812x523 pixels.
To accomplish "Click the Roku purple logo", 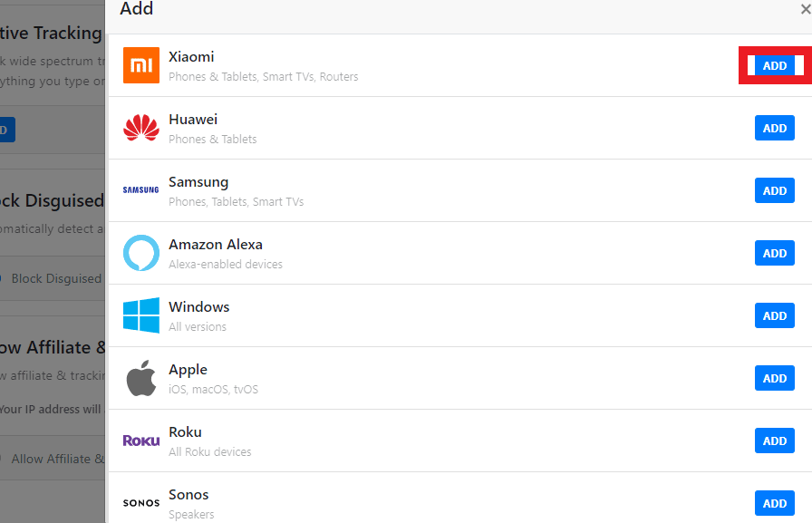I will 140,441.
